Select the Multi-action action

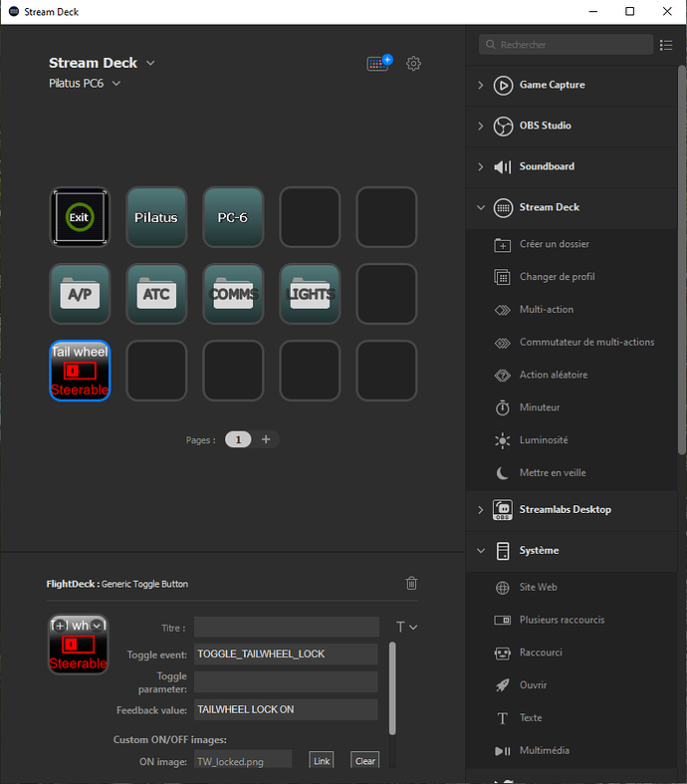pos(572,310)
